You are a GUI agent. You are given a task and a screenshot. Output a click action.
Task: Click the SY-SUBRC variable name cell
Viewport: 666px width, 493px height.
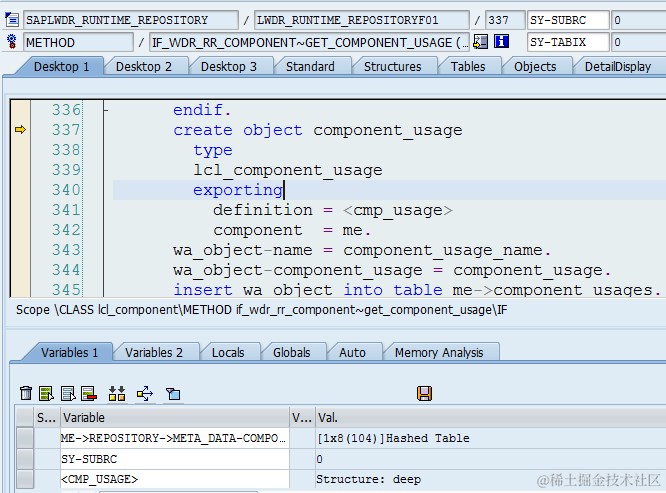pos(175,459)
